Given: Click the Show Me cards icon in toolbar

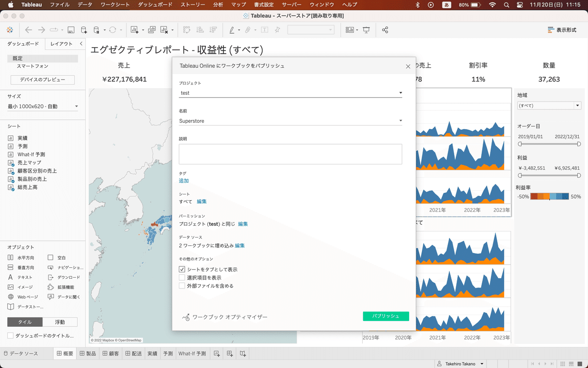Looking at the screenshot, I should point(350,30).
